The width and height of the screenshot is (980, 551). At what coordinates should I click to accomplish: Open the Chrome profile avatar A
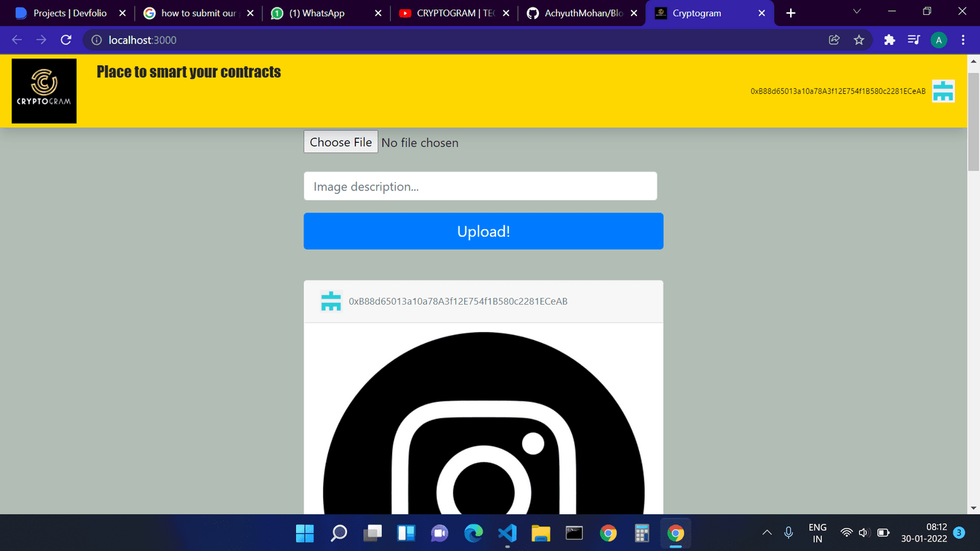click(x=938, y=40)
